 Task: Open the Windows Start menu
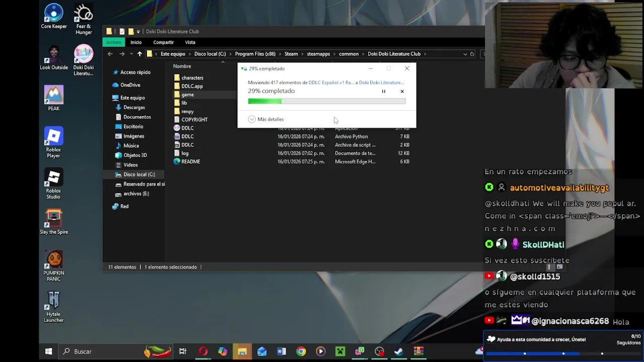[x=49, y=351]
